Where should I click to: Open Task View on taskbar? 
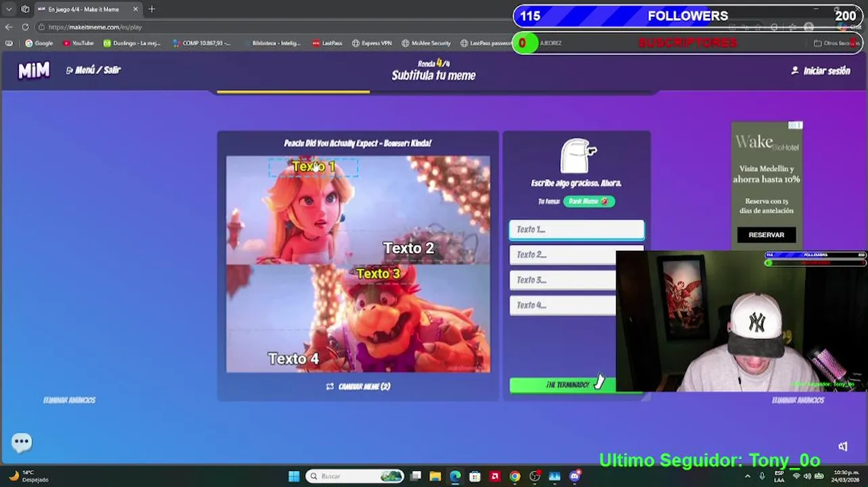416,476
